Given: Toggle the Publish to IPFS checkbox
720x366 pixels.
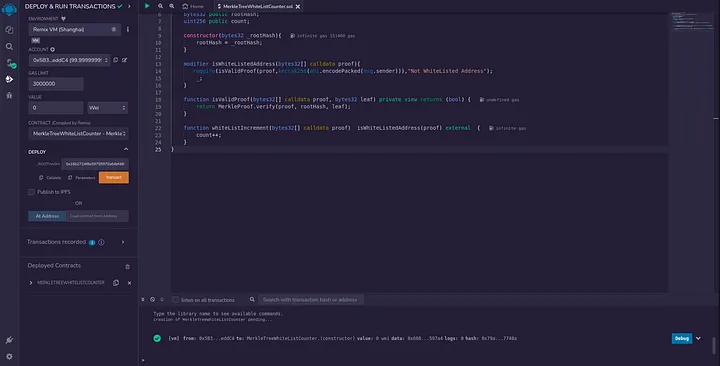Looking at the screenshot, I should pos(31,192).
